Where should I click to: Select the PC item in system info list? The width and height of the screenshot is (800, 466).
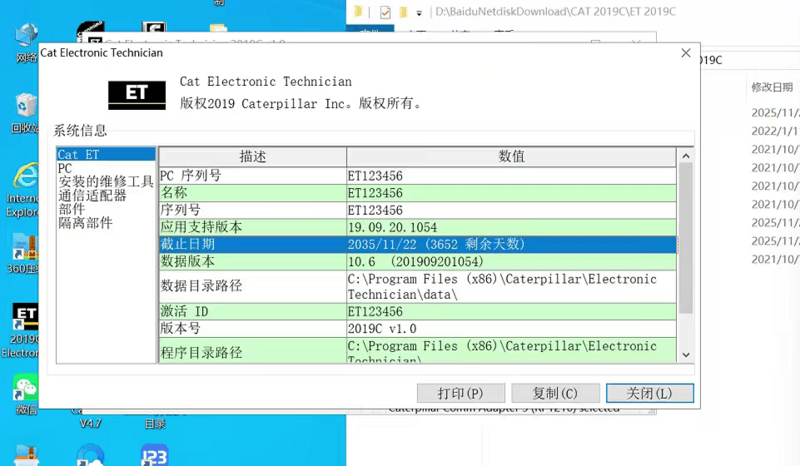pos(65,169)
